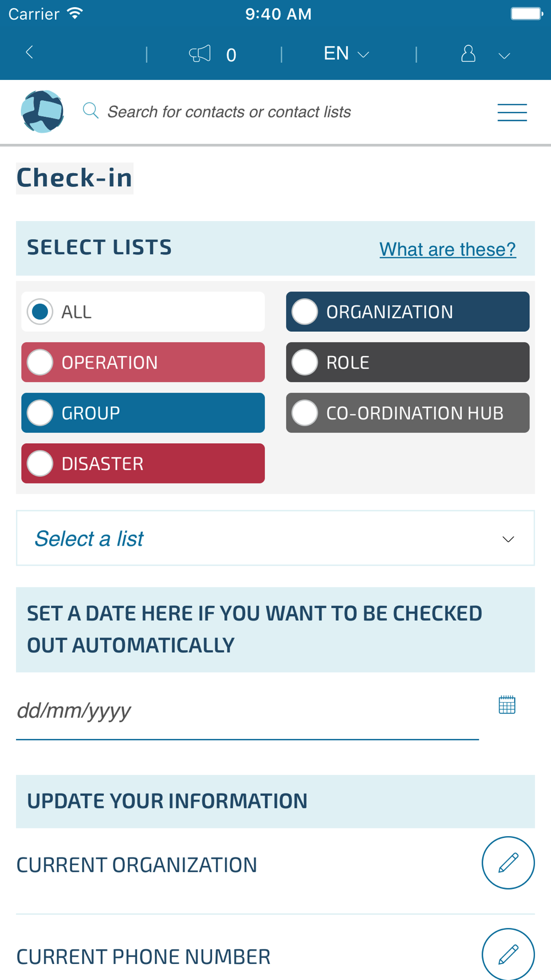
Task: Open the hamburger menu
Action: coord(512,112)
